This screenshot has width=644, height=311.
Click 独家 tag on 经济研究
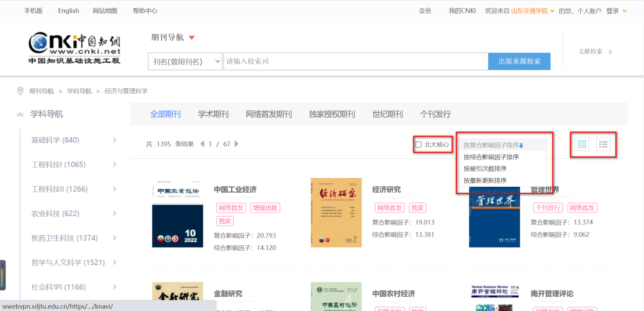417,208
